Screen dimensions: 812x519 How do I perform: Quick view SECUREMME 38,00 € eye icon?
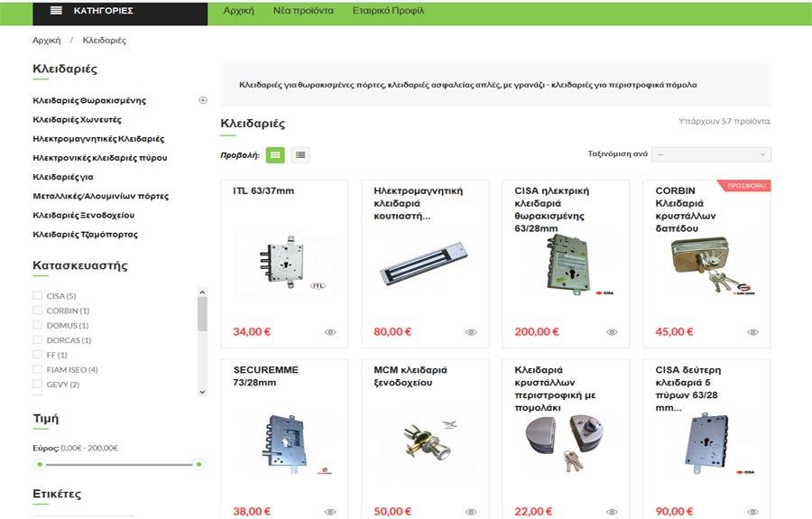[x=330, y=512]
